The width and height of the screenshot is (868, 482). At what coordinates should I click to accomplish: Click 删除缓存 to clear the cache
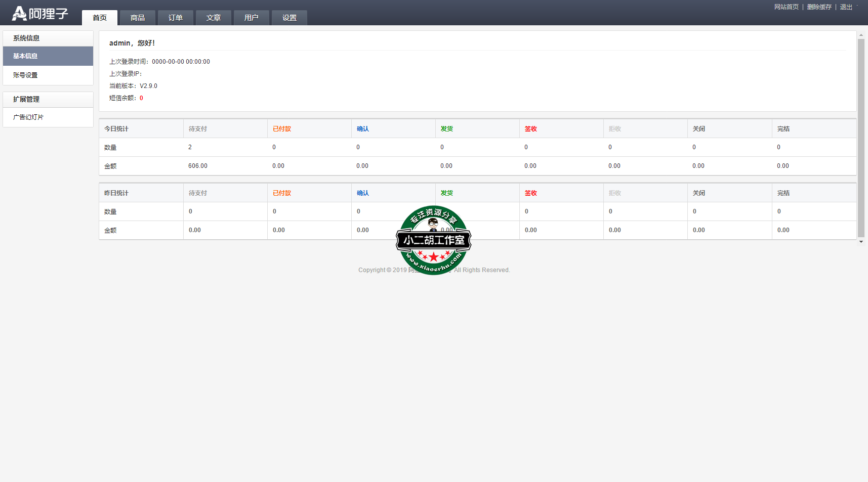point(819,7)
